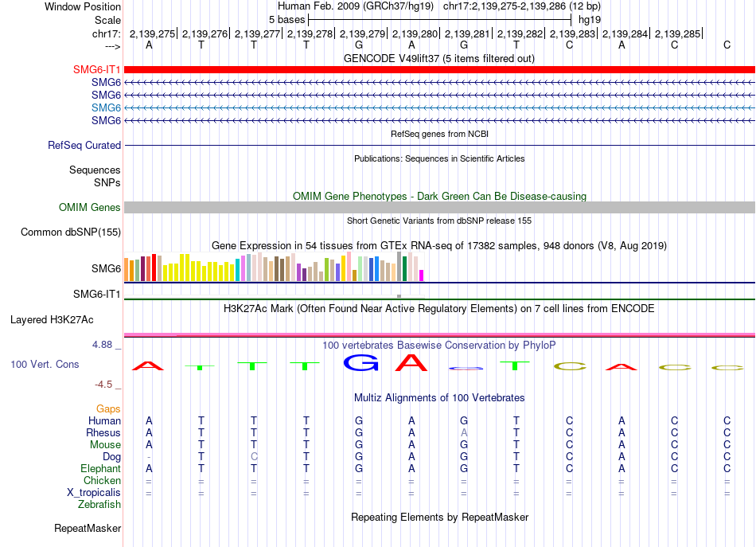Click the GTEx Gene Expression track title
This screenshot has width=756, height=547.
[x=439, y=245]
